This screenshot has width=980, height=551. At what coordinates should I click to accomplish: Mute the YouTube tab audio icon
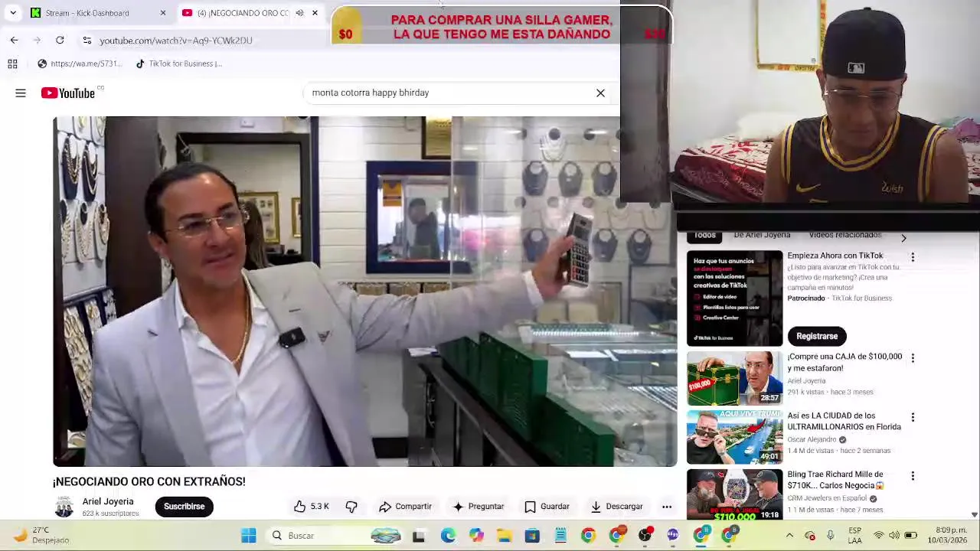point(299,13)
